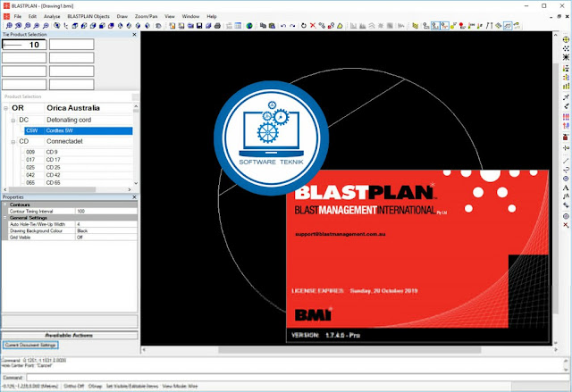Screen dimensions: 572x392
Task: Click the product list scroll-down arrow
Action: pos(136,183)
